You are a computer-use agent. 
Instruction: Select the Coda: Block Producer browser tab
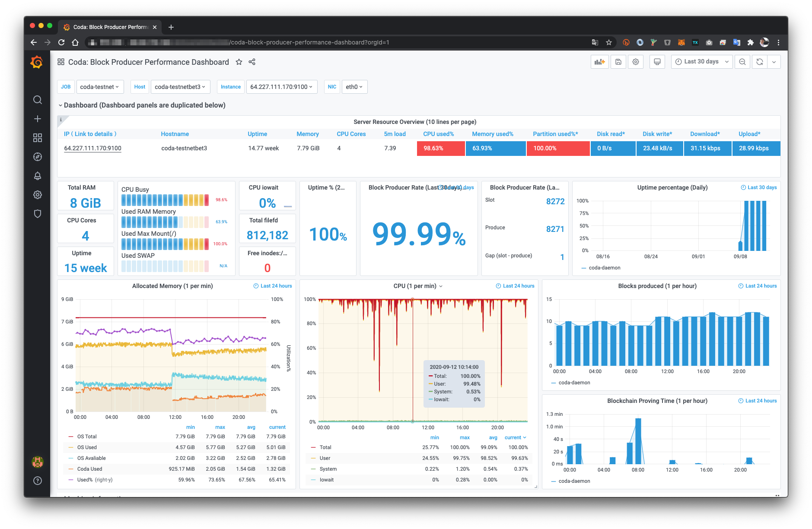pos(110,27)
